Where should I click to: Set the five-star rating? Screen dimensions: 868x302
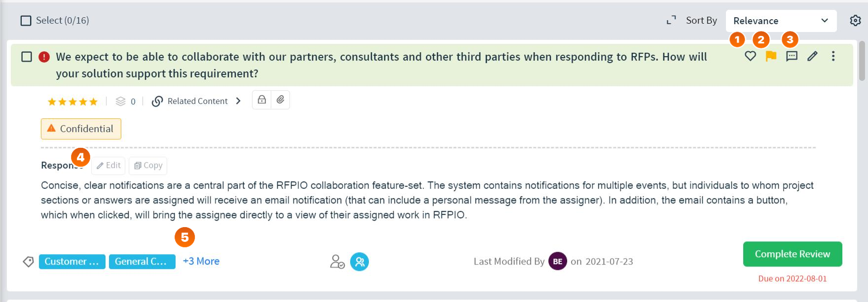[72, 101]
